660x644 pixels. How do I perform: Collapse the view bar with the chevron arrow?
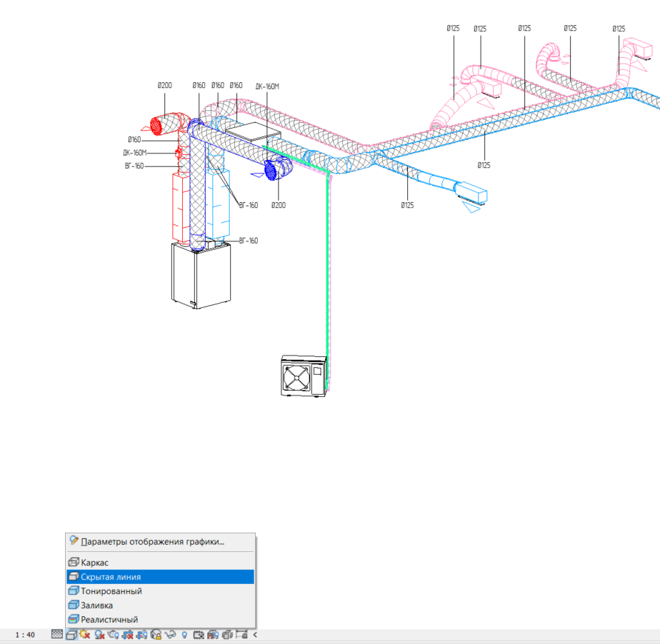click(x=255, y=635)
